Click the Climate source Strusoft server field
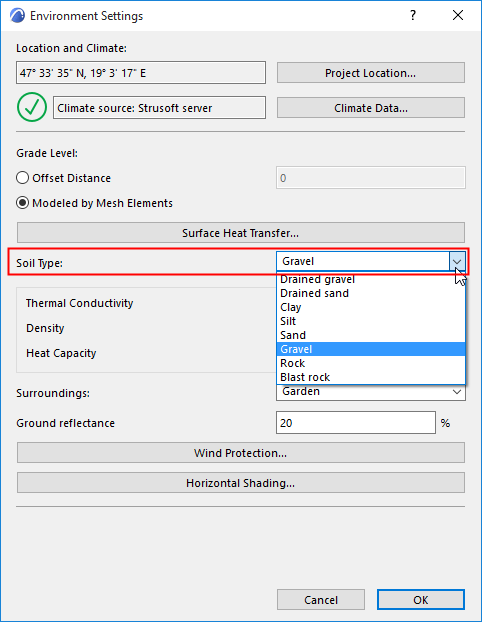482x622 pixels. pos(159,108)
